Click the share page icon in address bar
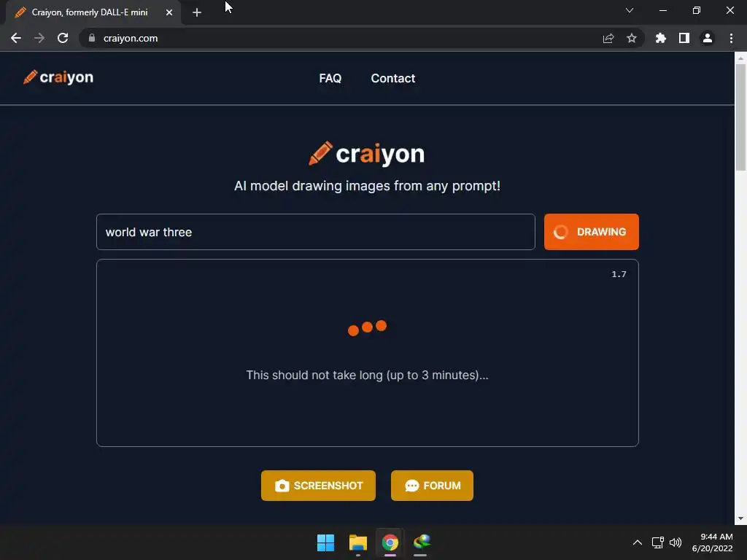The width and height of the screenshot is (747, 560). point(608,38)
